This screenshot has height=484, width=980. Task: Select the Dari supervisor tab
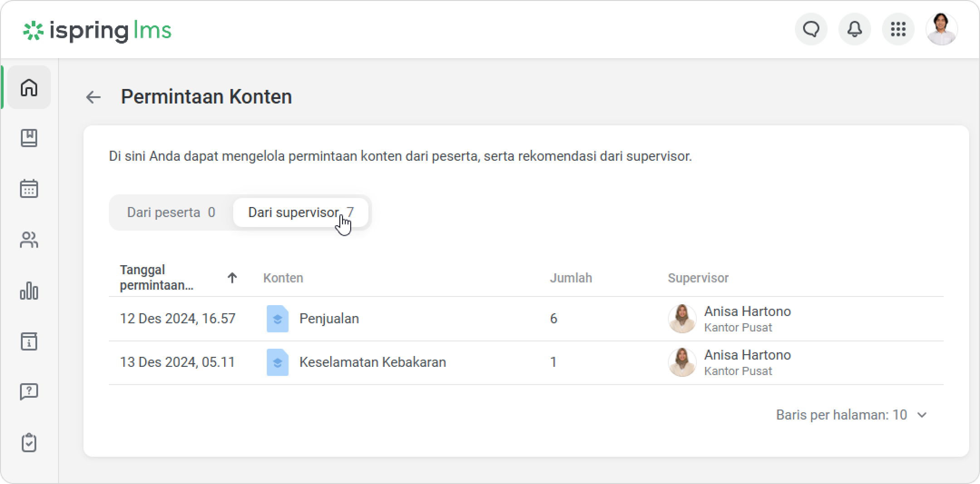pyautogui.click(x=300, y=212)
